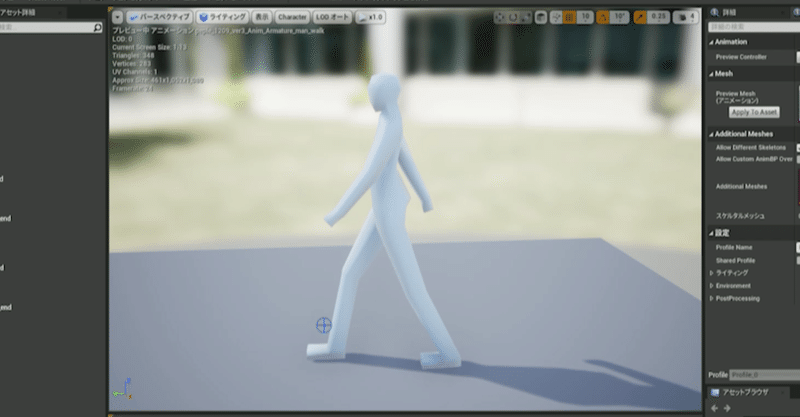Open the x1.0 playback speed menu
Image resolution: width=800 pixels, height=417 pixels.
370,17
